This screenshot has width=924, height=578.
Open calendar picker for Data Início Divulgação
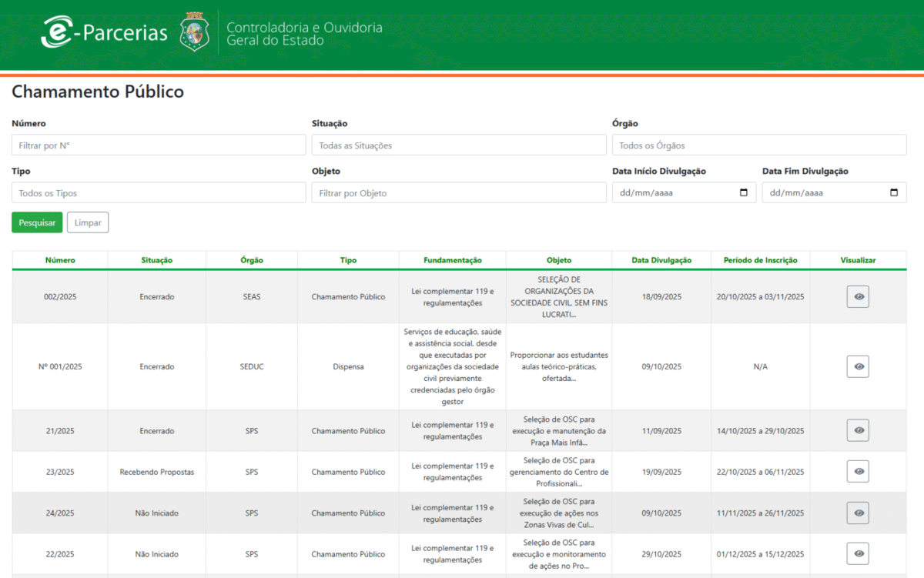[743, 193]
